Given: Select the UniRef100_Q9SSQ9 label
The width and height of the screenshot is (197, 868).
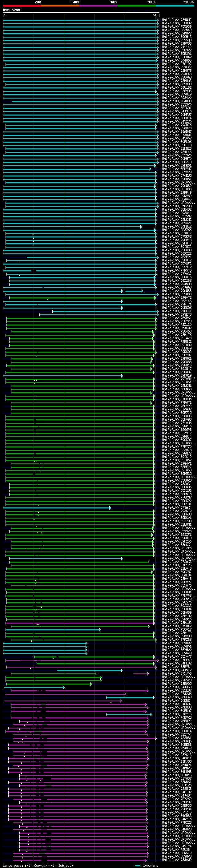Looking at the screenshot, I should click(x=177, y=40).
